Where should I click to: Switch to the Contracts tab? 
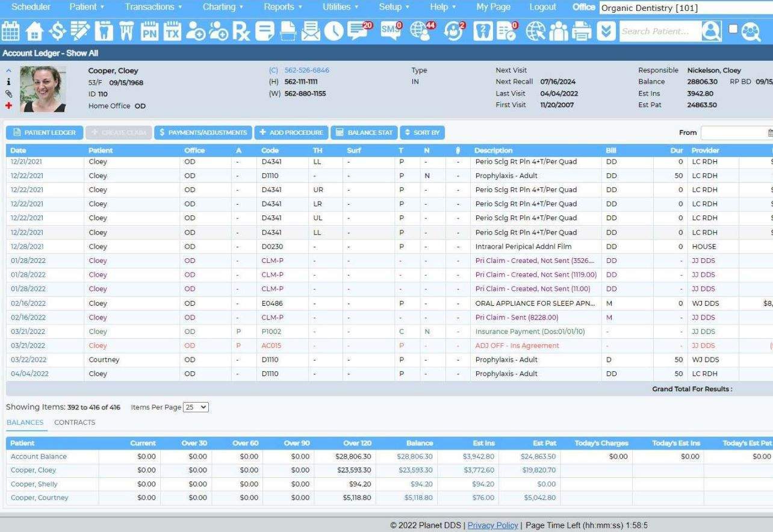coord(75,422)
